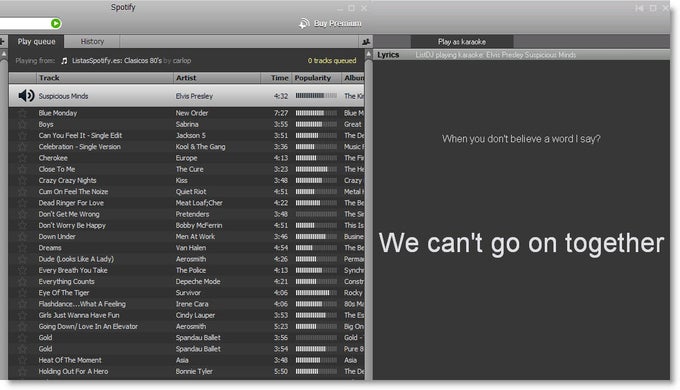Click the lyric When you don't believe a word I say?
This screenshot has height=390, width=680.
(521, 139)
